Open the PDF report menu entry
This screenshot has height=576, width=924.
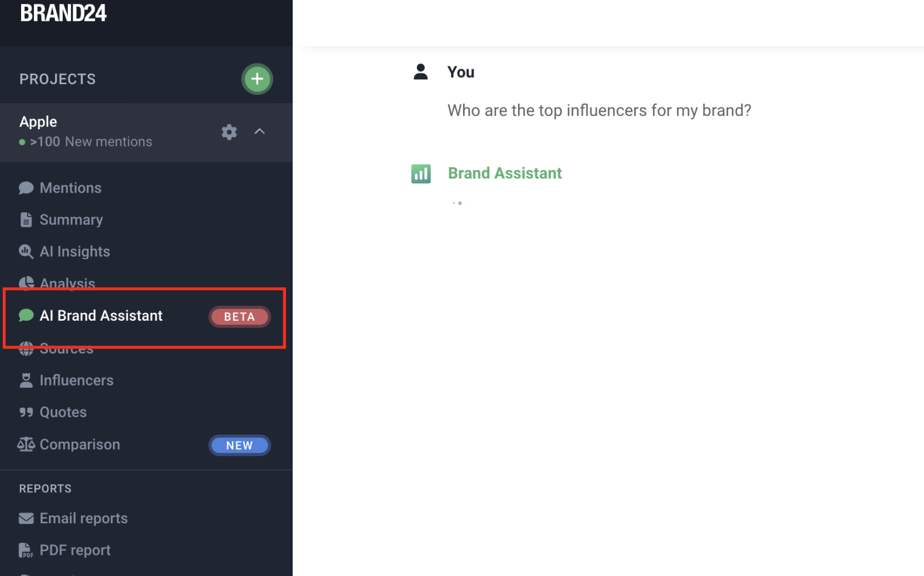coord(74,549)
